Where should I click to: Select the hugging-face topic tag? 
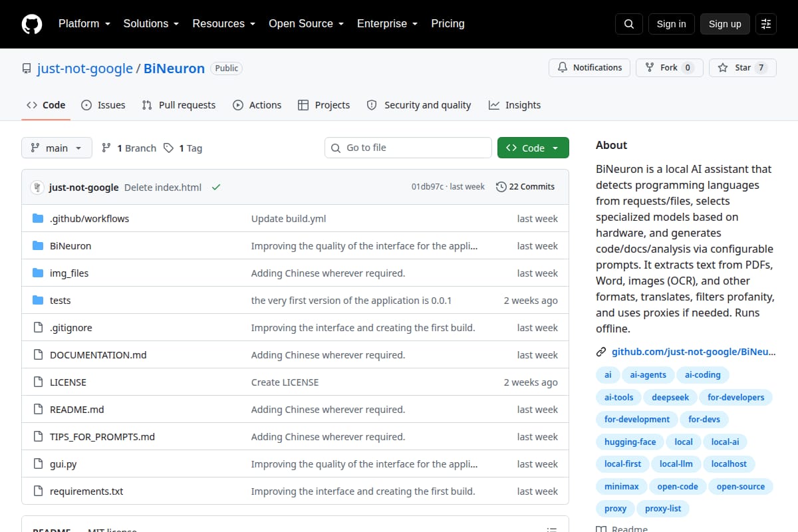tap(630, 442)
